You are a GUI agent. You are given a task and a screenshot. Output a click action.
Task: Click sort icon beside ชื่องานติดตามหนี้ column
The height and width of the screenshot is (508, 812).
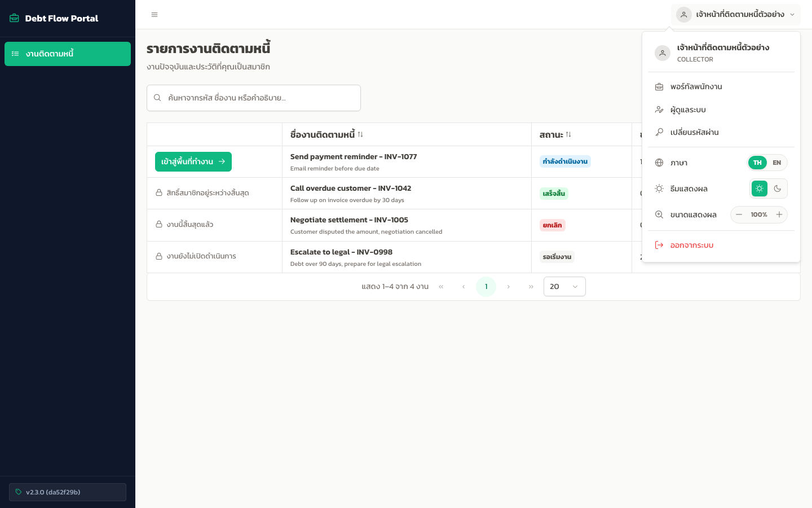[x=360, y=134]
